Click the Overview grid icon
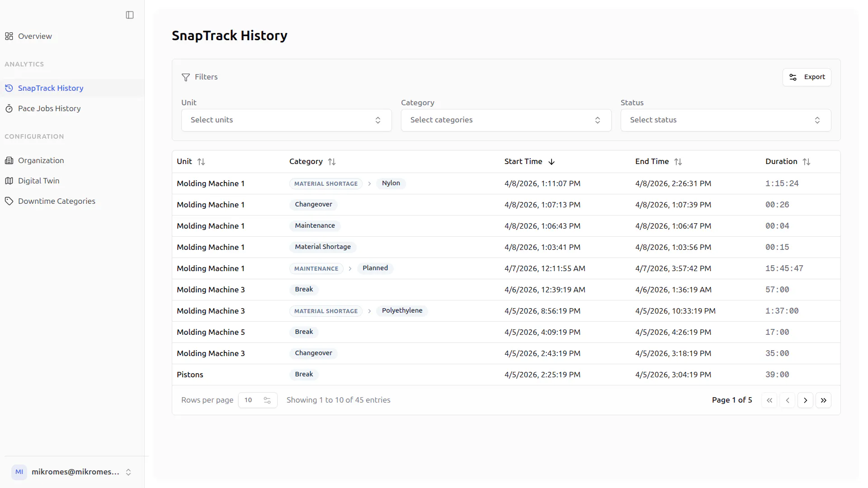 point(9,36)
